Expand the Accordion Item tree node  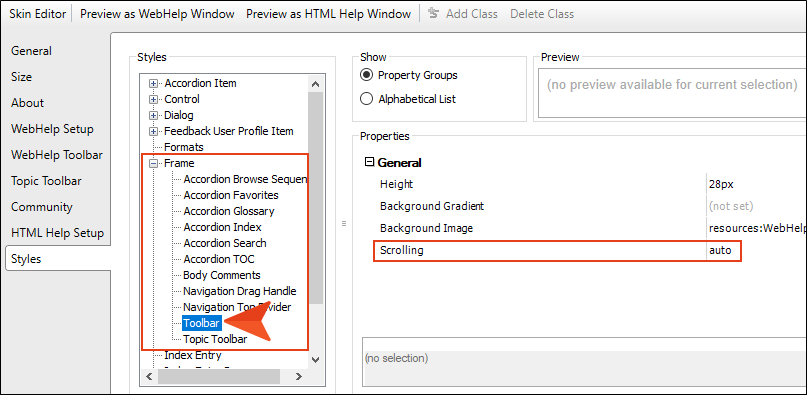153,83
